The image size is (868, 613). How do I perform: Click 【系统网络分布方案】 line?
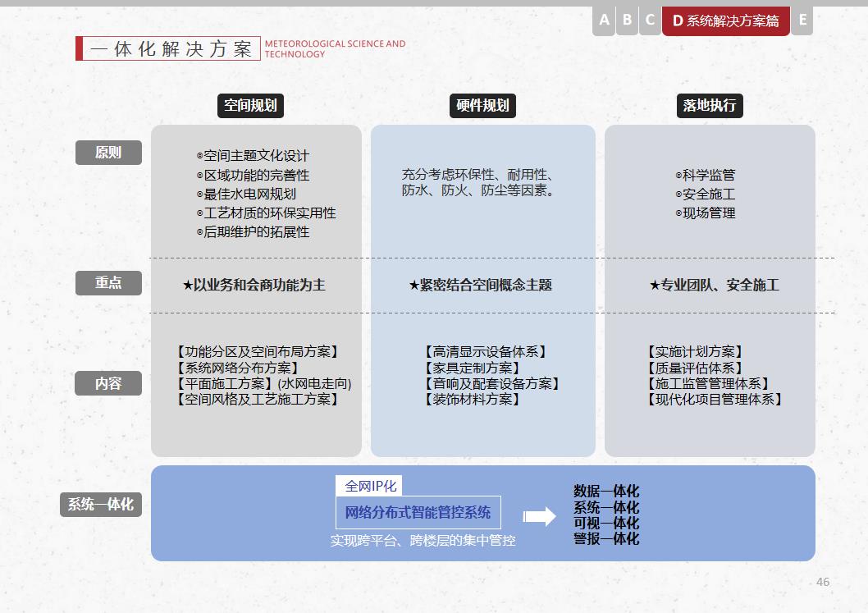pyautogui.click(x=237, y=368)
